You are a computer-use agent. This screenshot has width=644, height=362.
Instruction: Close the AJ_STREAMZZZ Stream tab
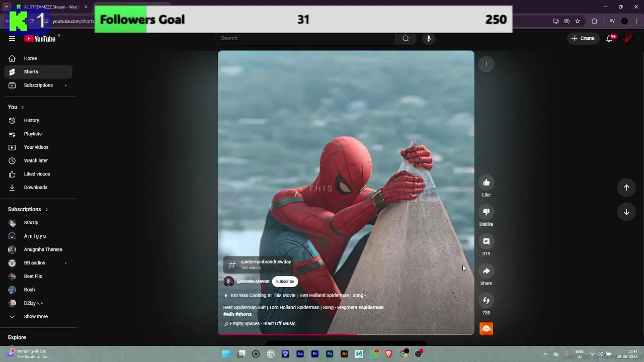tap(86, 7)
